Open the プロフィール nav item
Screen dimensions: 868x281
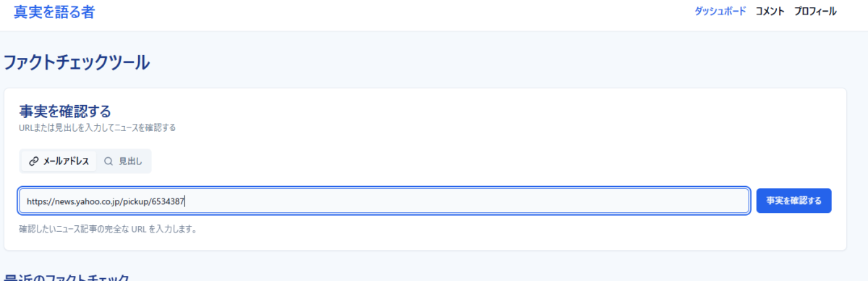click(x=815, y=12)
